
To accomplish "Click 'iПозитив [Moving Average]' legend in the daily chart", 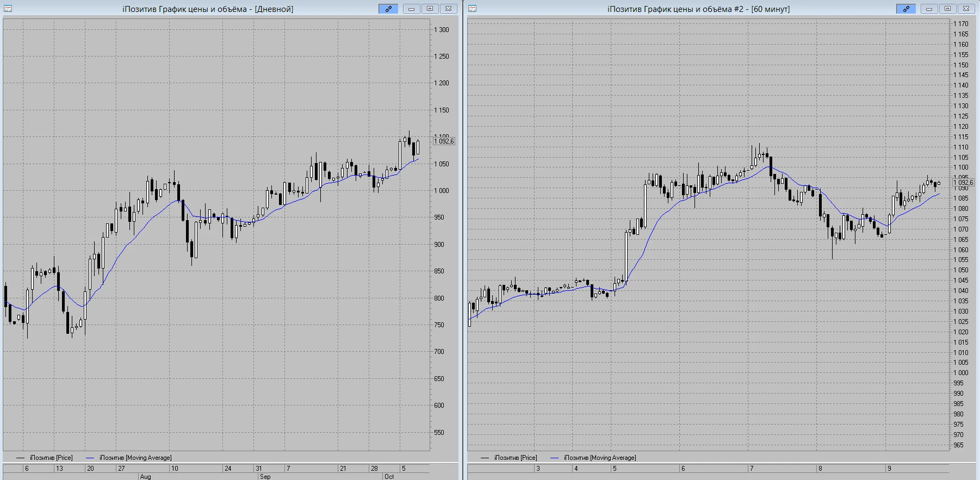I will 135,458.
